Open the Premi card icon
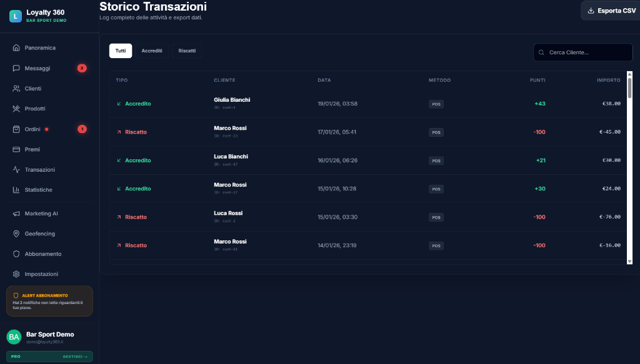This screenshot has width=640, height=364. click(x=16, y=150)
